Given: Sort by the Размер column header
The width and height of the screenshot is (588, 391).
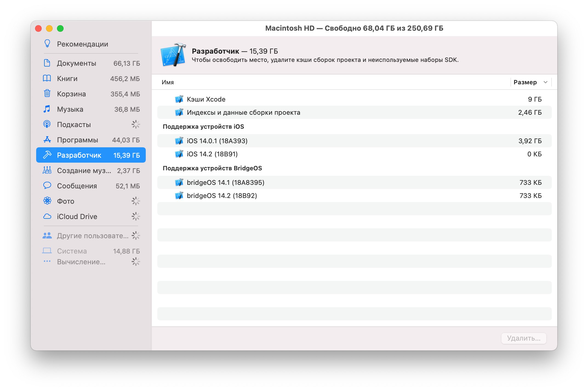Looking at the screenshot, I should point(525,82).
